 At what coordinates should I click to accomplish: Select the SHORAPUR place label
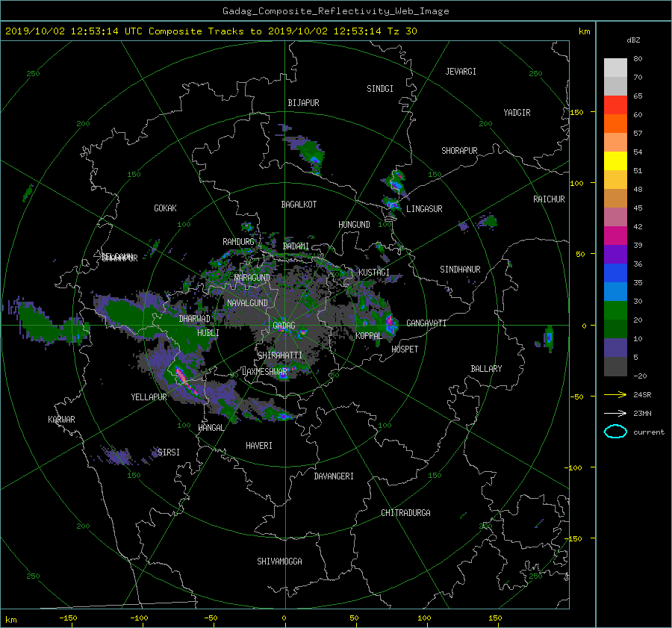click(x=459, y=151)
